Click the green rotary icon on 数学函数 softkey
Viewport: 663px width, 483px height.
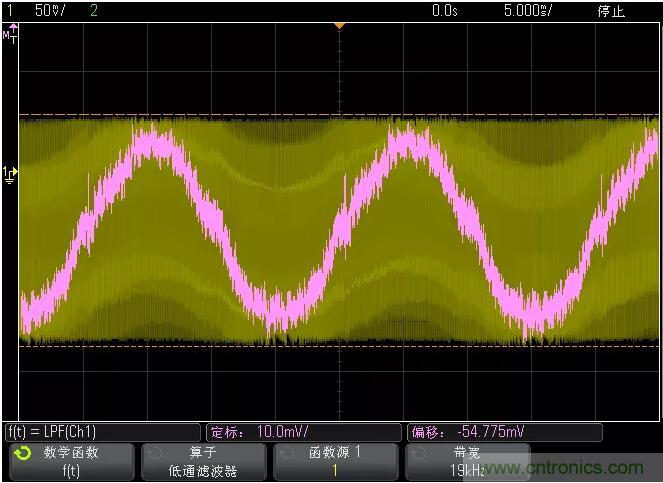pyautogui.click(x=22, y=453)
